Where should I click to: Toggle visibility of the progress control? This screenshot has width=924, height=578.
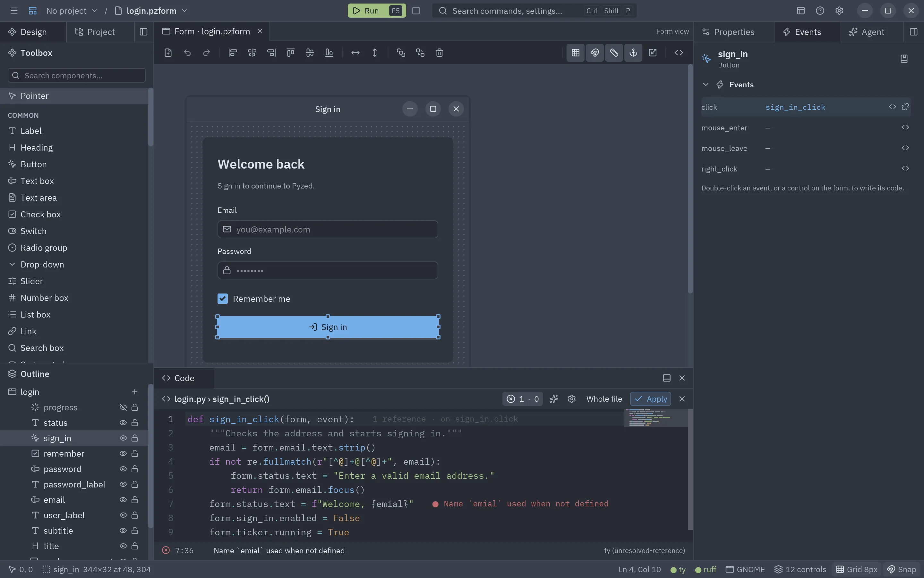click(x=123, y=407)
